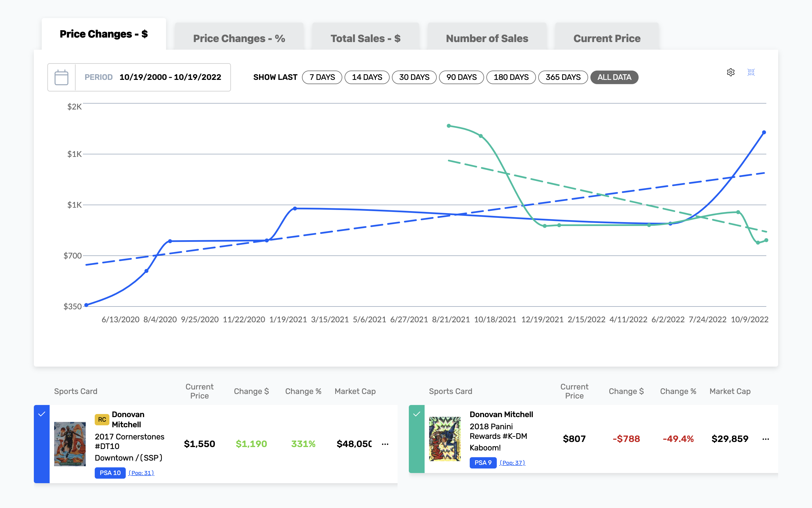Select the 180 DAYS range
Image resolution: width=812 pixels, height=508 pixels.
511,77
